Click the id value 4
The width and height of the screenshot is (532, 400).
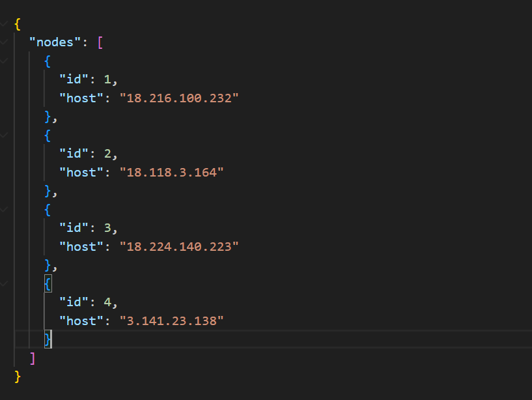click(x=107, y=302)
